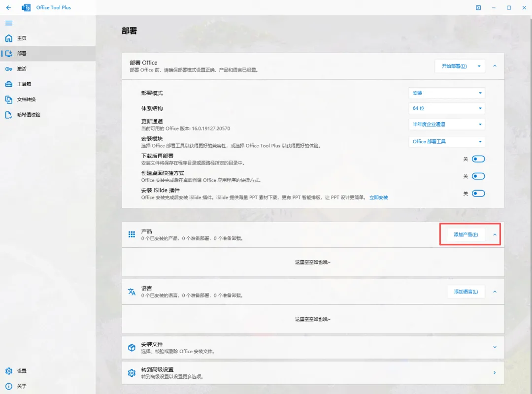This screenshot has height=394, width=532.
Task: Collapse the 部署 Office section
Action: (495, 66)
